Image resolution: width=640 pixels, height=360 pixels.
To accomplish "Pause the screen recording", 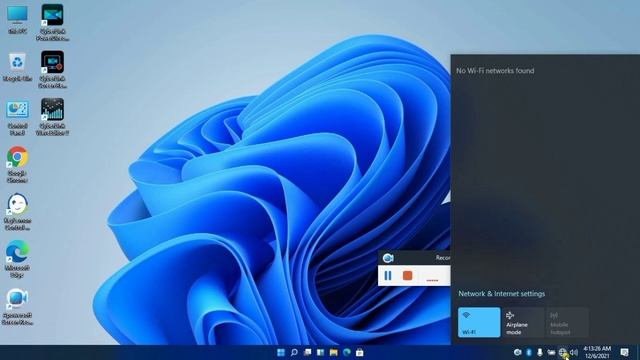I will coord(388,276).
